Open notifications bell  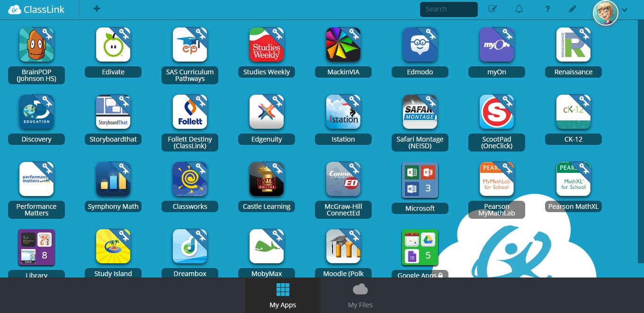(519, 9)
